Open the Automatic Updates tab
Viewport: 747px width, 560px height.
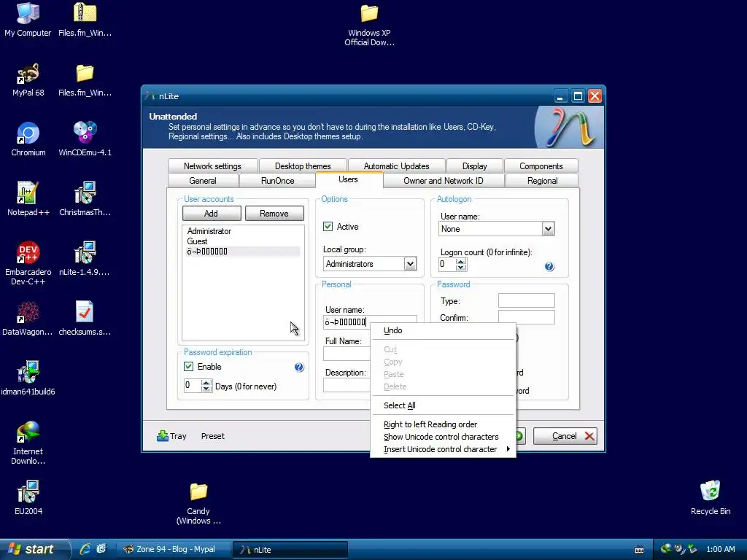396,166
